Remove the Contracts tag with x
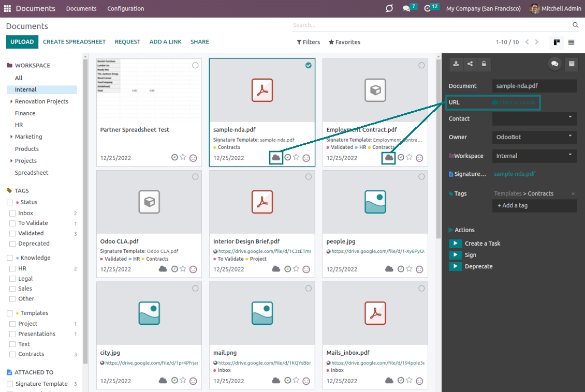585x392 pixels. (x=573, y=194)
